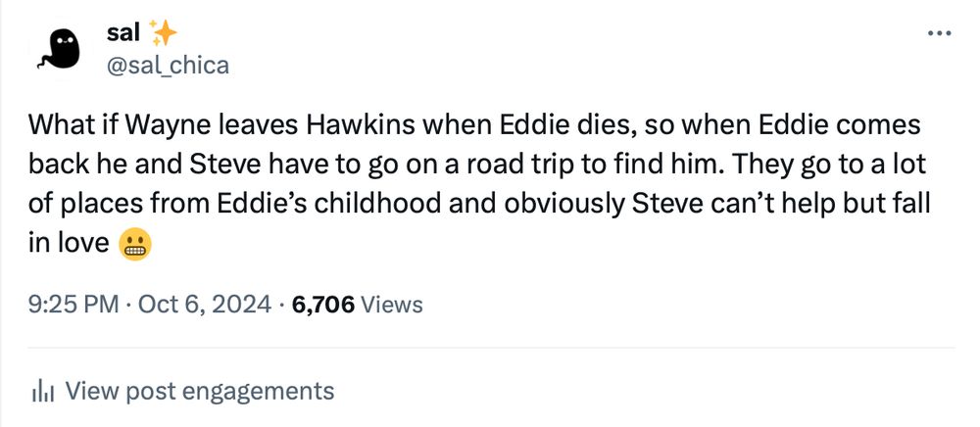980x427 pixels.
Task: Click the bar chart analytics icon
Action: [41, 392]
